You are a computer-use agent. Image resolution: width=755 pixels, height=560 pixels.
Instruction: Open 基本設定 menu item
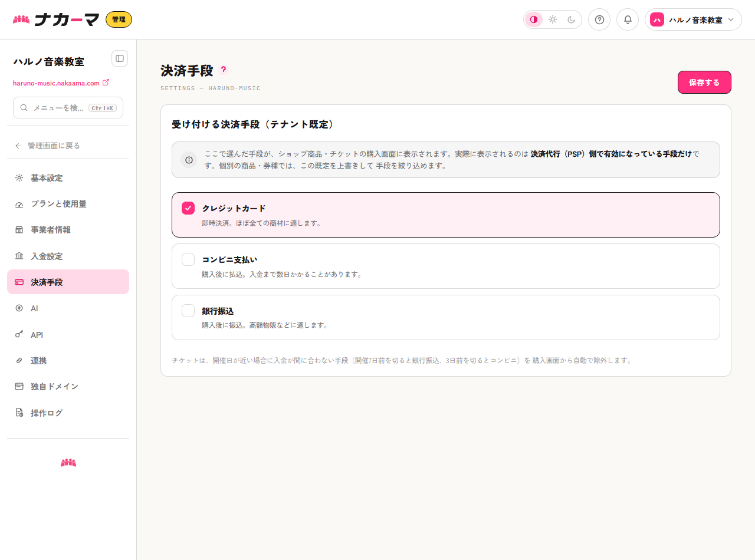point(68,178)
